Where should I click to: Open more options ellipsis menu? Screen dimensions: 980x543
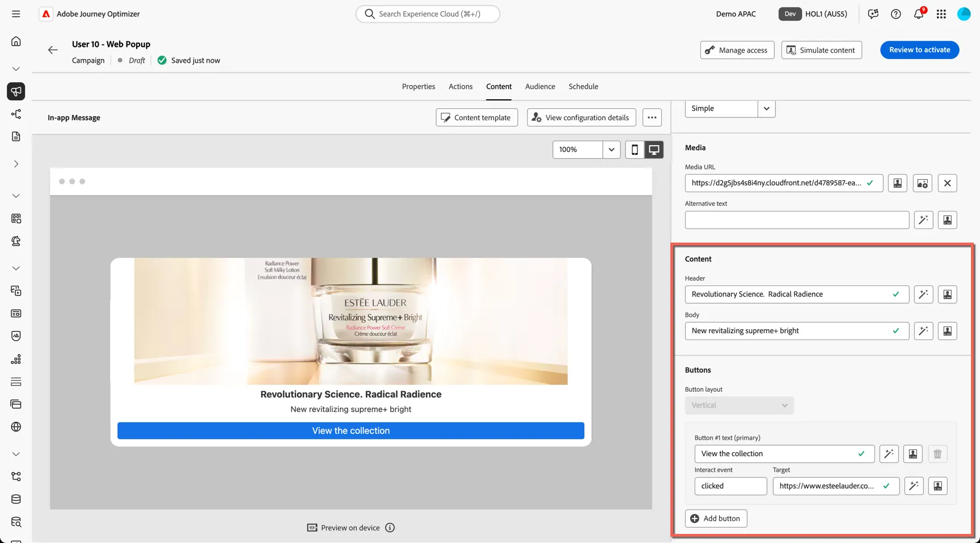[x=652, y=117]
